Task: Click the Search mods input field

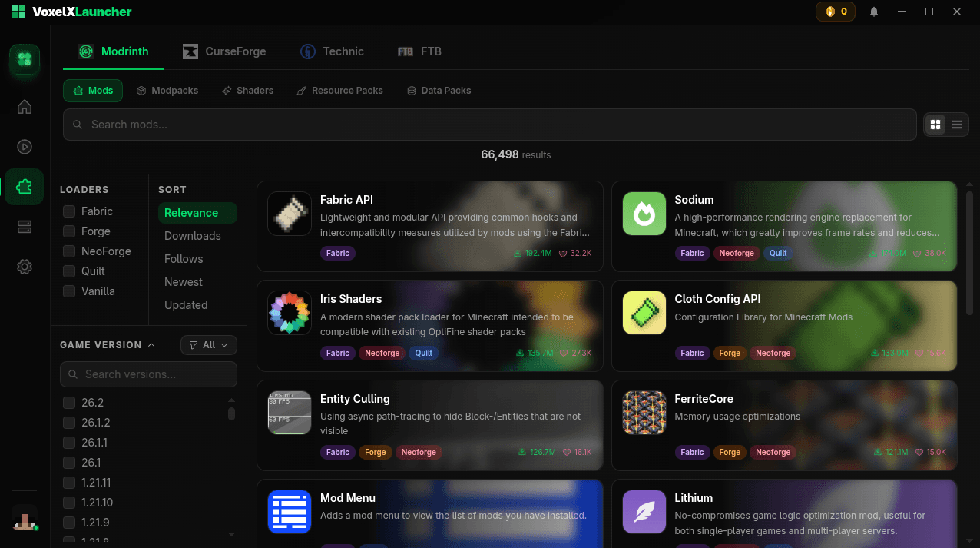Action: [x=490, y=125]
